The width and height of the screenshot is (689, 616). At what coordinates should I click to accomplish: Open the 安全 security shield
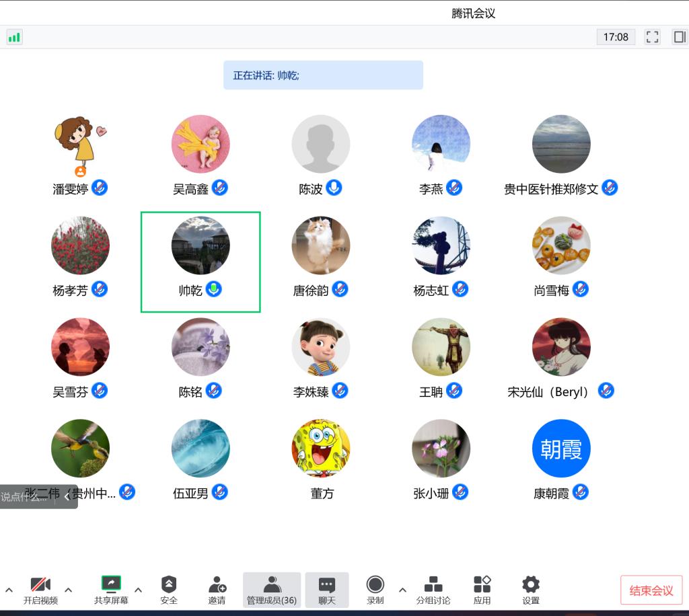point(169,590)
